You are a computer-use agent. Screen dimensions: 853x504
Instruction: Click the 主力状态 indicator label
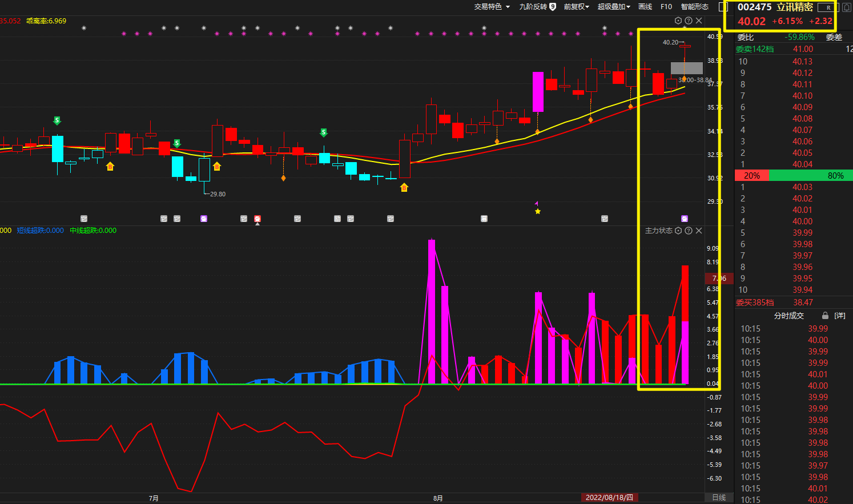point(659,231)
